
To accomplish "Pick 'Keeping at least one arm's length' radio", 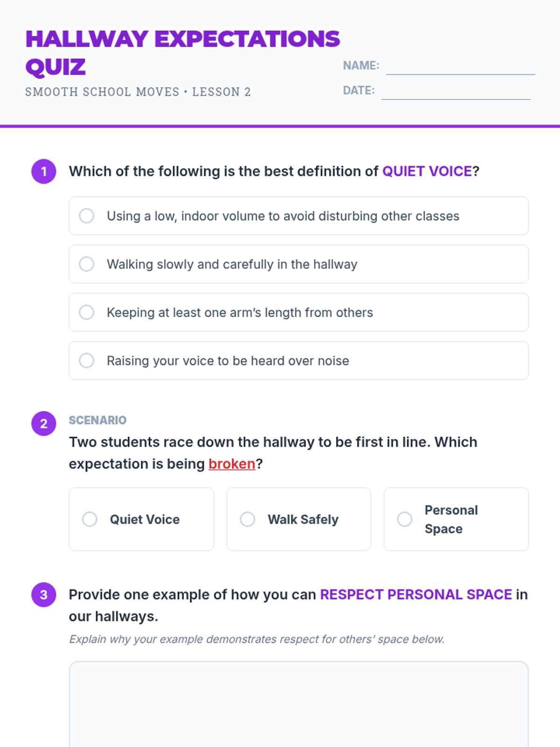I will click(86, 312).
